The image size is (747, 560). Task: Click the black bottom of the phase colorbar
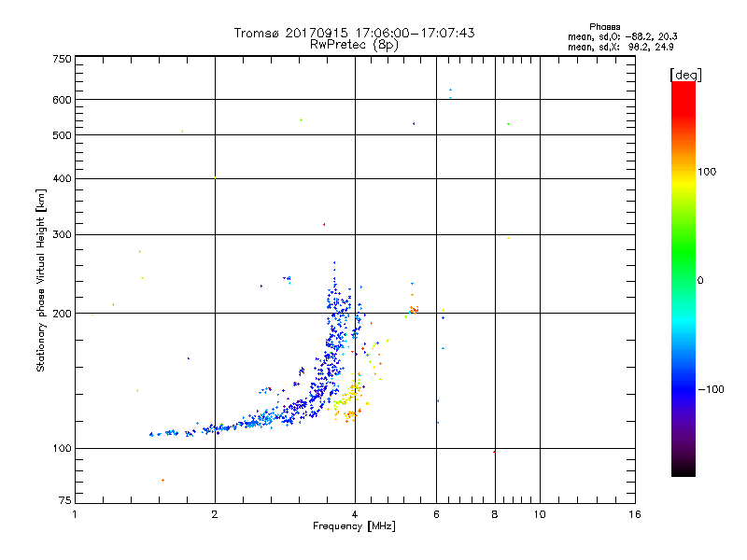pos(684,469)
